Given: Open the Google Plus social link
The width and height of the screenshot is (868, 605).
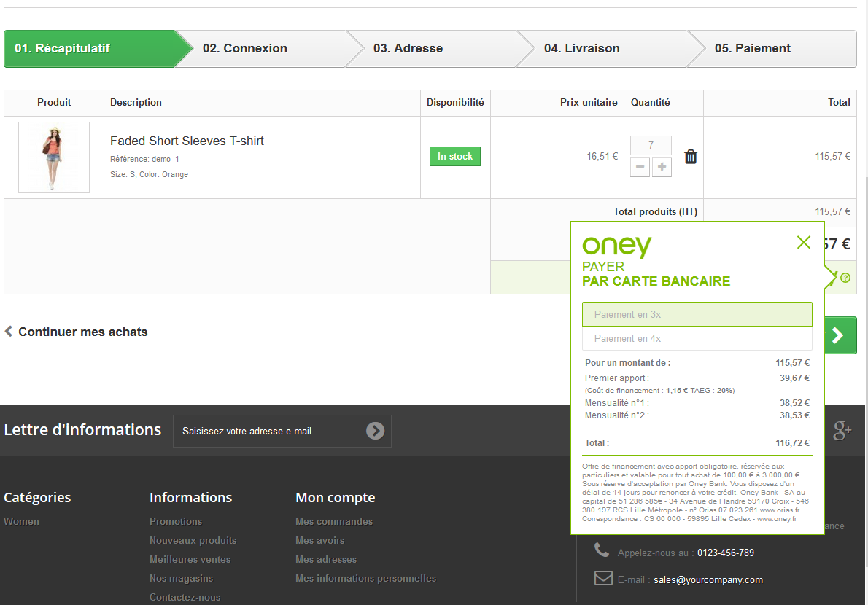Looking at the screenshot, I should [842, 430].
